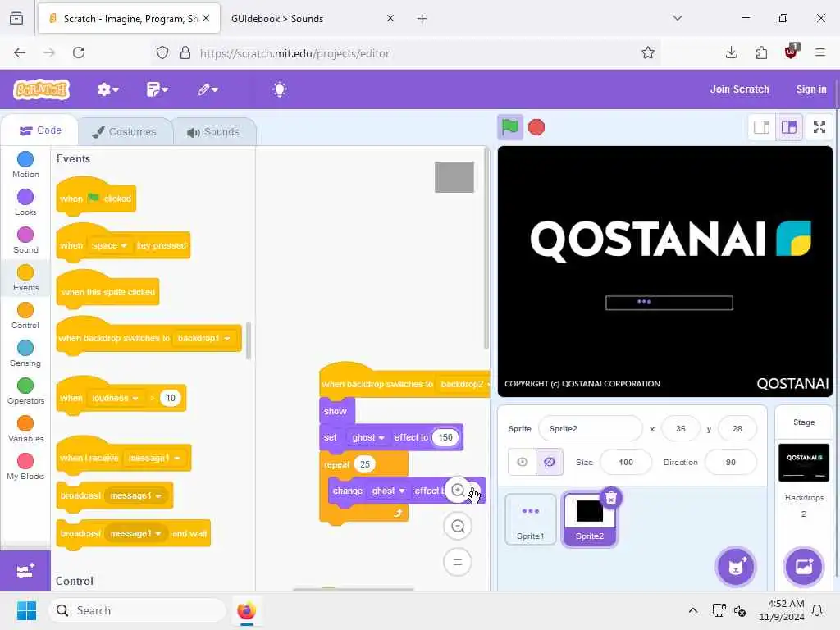Delete Sprite2 with trash icon
840x630 pixels.
(x=610, y=499)
